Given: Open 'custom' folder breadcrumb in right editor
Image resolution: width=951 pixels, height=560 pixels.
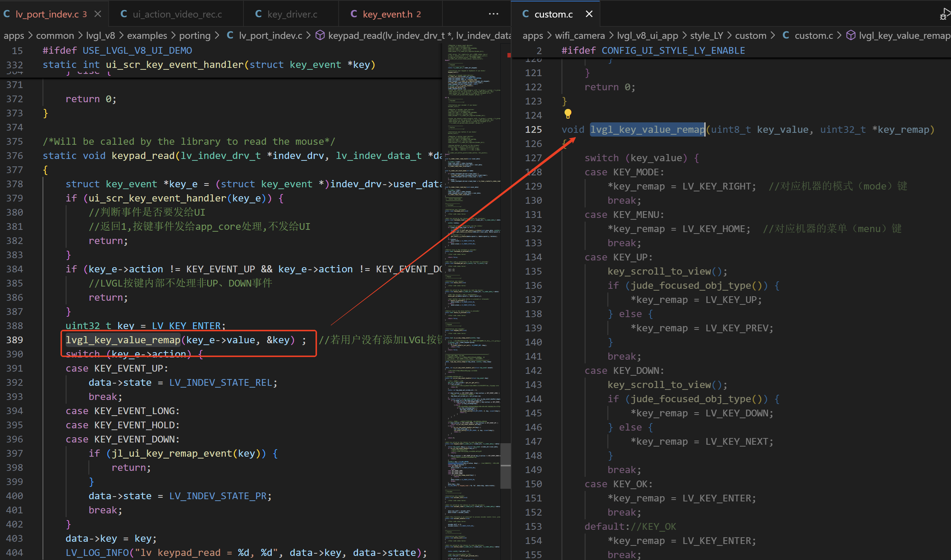Looking at the screenshot, I should pyautogui.click(x=750, y=35).
